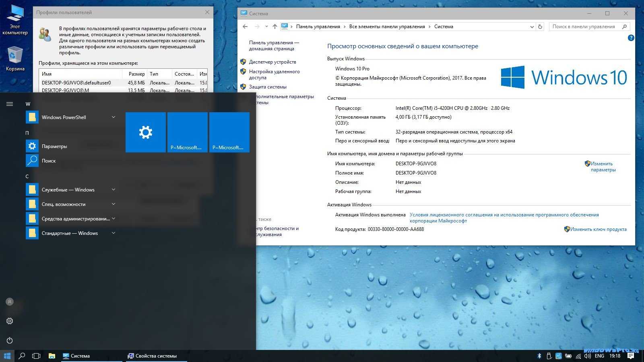Click Панель управления breadcrumb
This screenshot has height=362, width=644.
point(318,27)
